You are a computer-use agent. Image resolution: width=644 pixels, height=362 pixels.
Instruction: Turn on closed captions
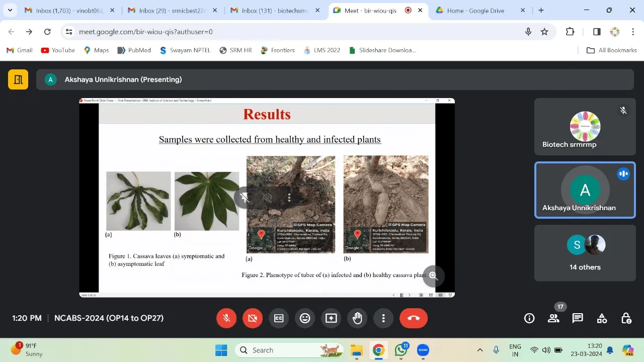(x=279, y=318)
